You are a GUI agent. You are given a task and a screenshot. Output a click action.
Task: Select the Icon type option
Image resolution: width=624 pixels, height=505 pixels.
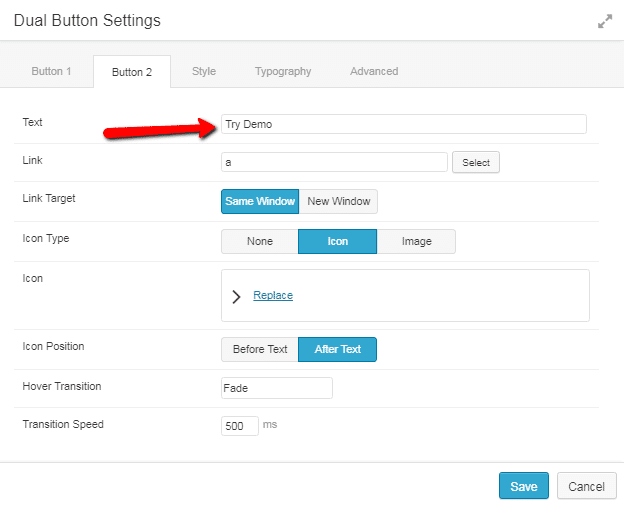tap(338, 242)
